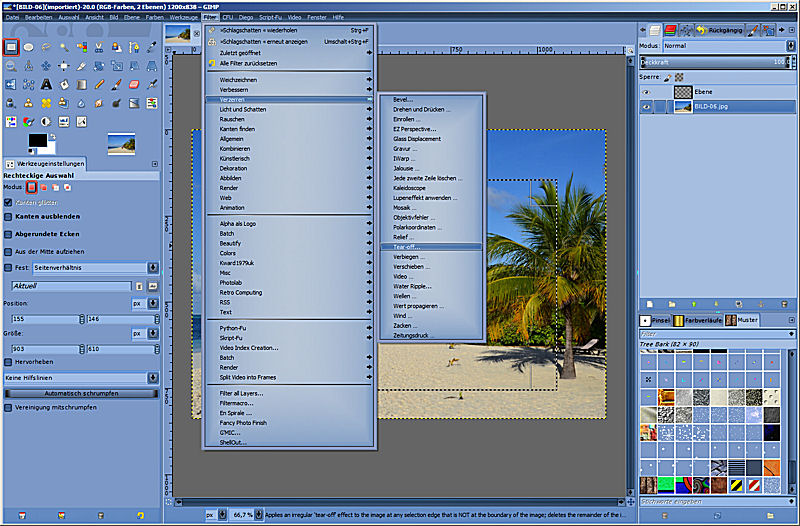Delete layer with trash icon
This screenshot has height=526, width=800.
(785, 305)
